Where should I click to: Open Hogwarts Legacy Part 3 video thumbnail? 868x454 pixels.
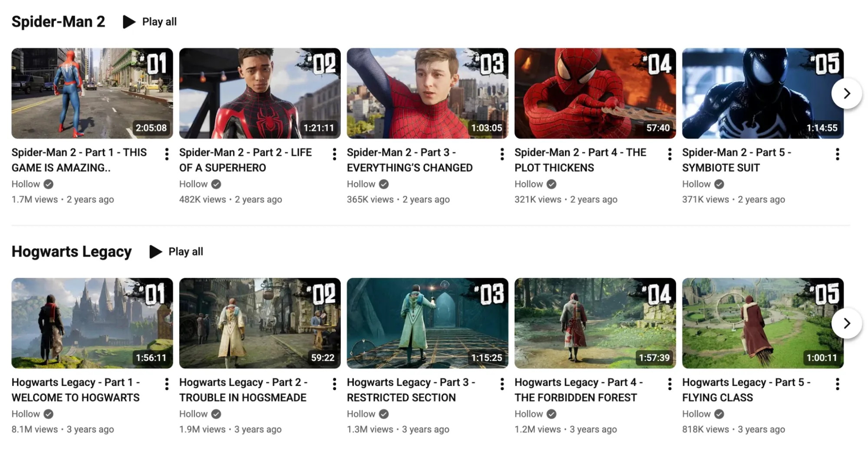point(427,323)
